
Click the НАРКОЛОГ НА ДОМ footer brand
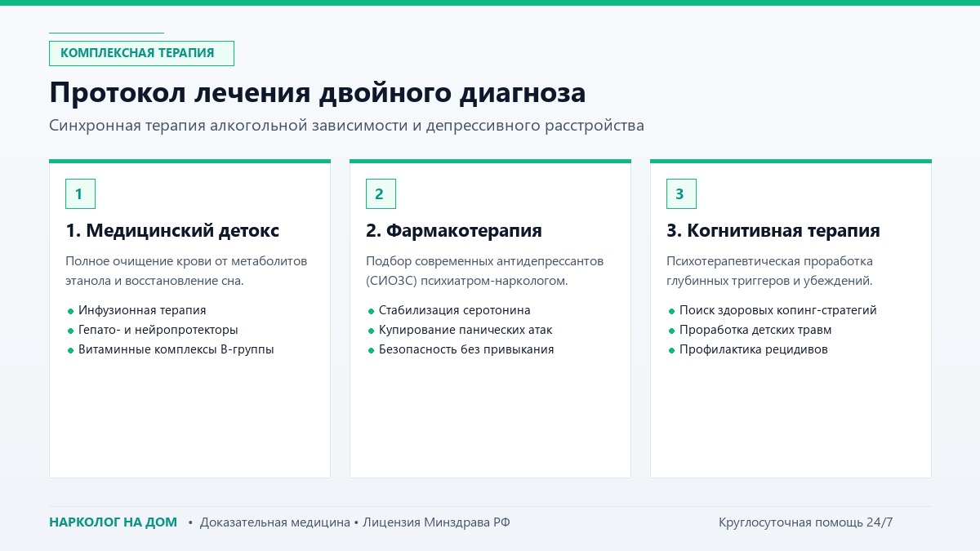113,522
